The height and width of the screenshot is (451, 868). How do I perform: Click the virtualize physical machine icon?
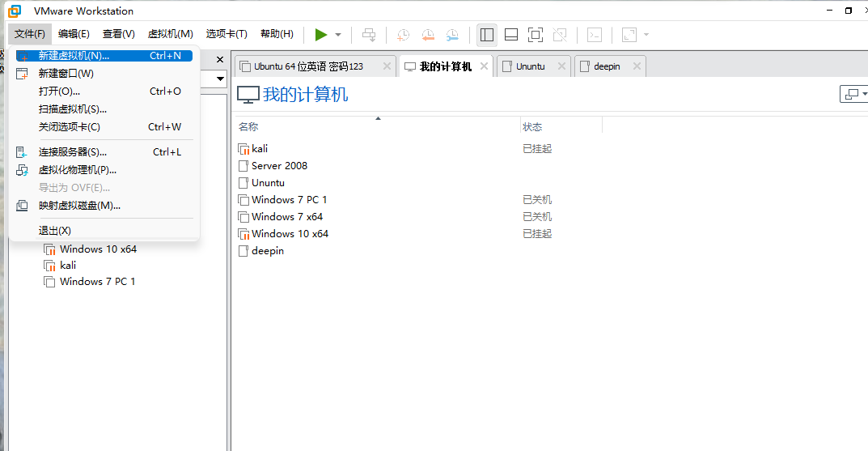click(x=22, y=170)
